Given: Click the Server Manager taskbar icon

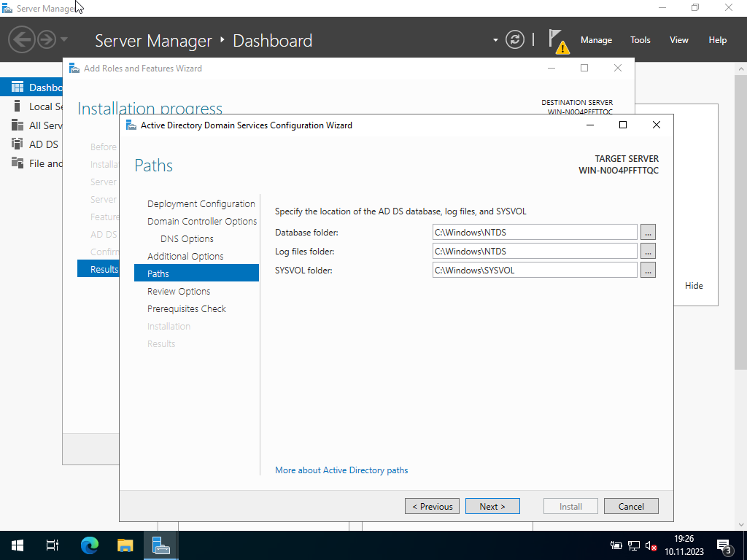Looking at the screenshot, I should coord(161,545).
